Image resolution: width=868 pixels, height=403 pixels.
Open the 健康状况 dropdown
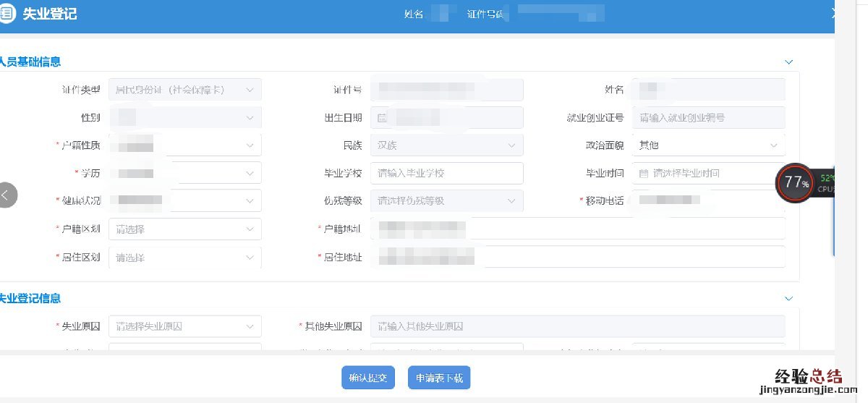coord(184,201)
